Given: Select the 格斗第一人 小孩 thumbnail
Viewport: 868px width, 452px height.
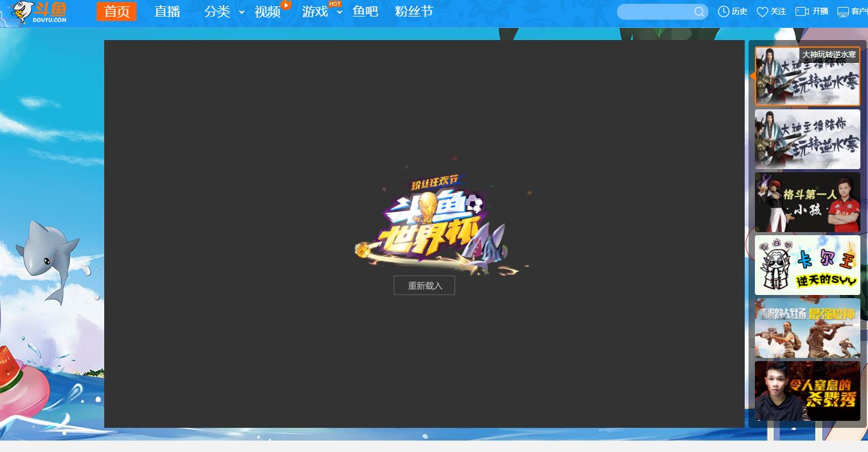Looking at the screenshot, I should coord(807,202).
